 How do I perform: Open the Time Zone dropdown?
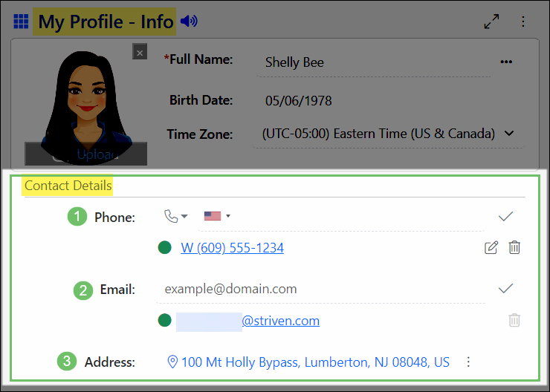(x=388, y=134)
